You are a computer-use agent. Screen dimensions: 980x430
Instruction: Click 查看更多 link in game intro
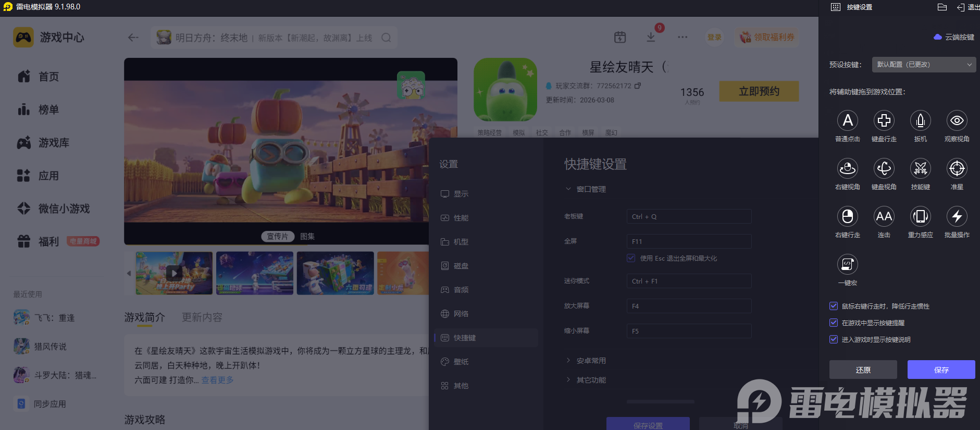point(217,380)
